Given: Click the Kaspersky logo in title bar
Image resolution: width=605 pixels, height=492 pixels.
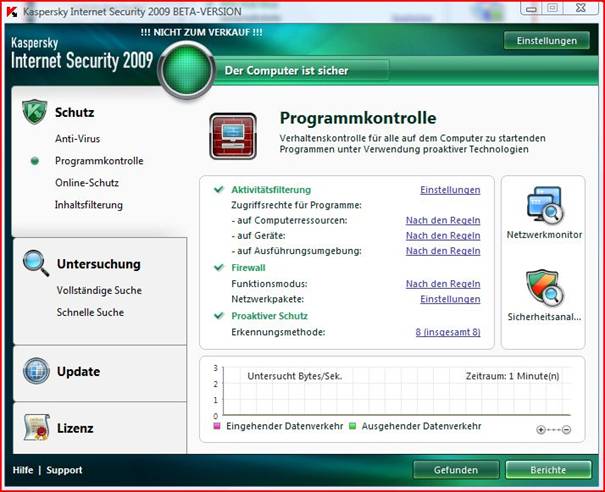Looking at the screenshot, I should click(12, 12).
